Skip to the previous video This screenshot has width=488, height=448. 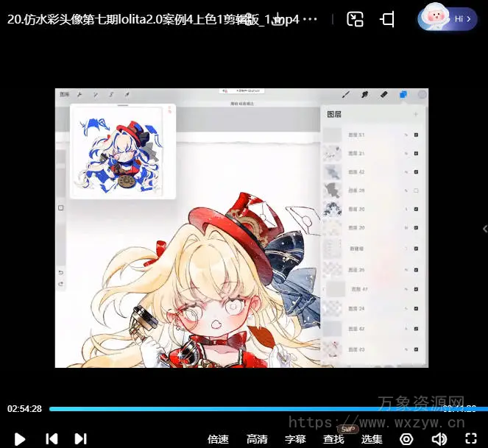pyautogui.click(x=52, y=439)
